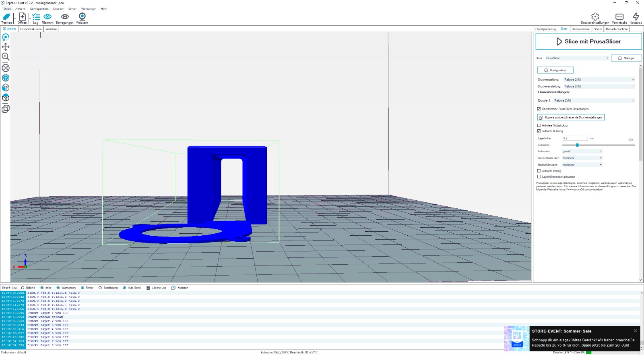This screenshot has height=355, width=644.
Task: Select the rotate view tool
Action: 6,37
